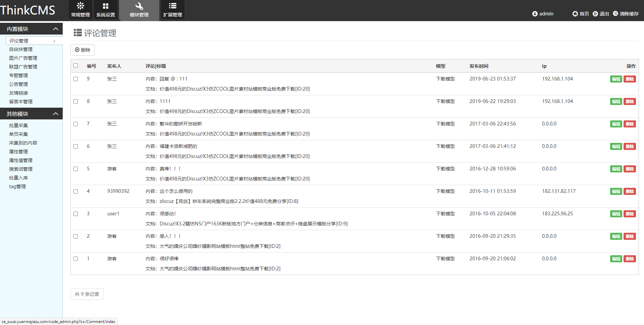This screenshot has width=644, height=325.
Task: Open 联盟广告管理 in sidebar
Action: coord(23,67)
